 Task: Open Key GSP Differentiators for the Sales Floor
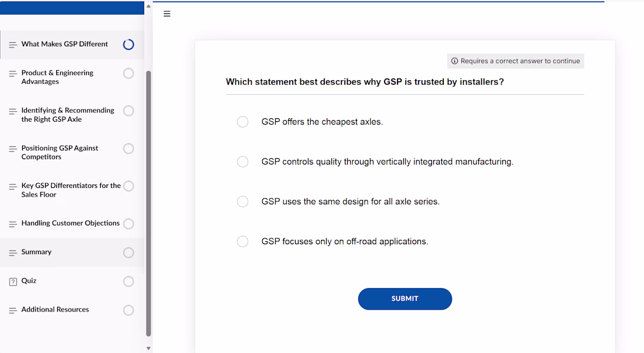pyautogui.click(x=72, y=190)
